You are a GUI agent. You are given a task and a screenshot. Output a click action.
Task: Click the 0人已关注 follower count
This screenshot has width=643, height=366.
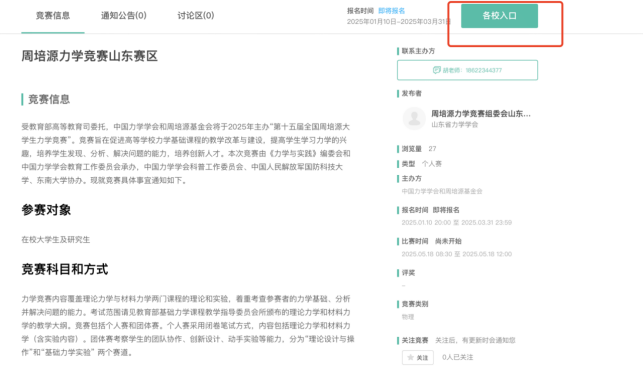[457, 357]
